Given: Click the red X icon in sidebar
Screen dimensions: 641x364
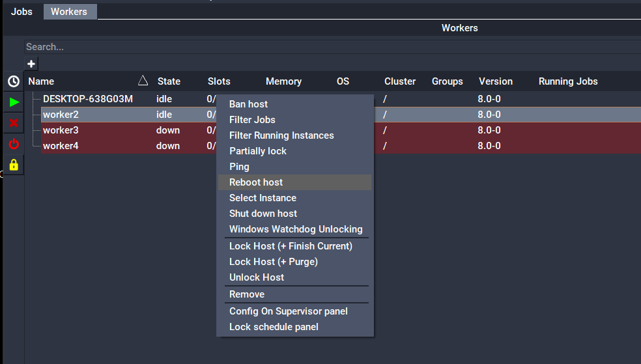Looking at the screenshot, I should pyautogui.click(x=14, y=123).
